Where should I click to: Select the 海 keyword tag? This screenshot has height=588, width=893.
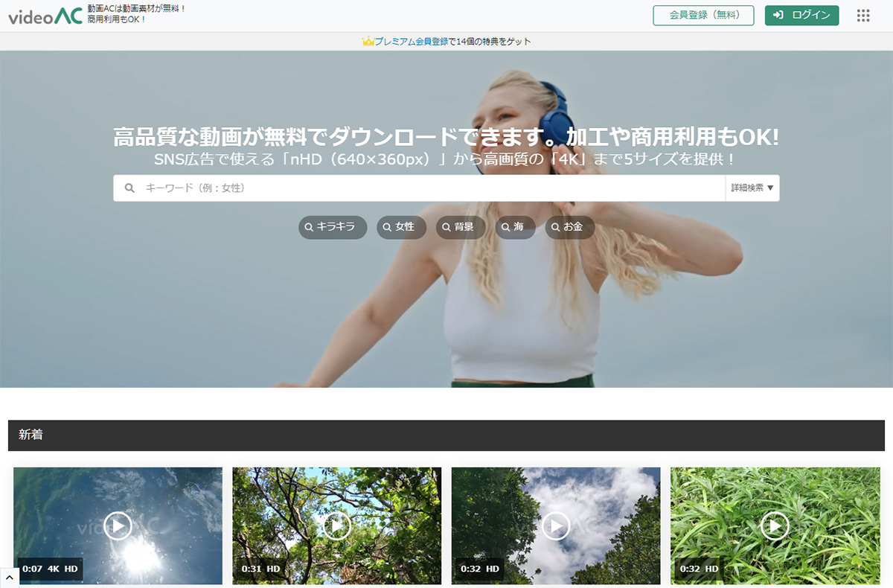(515, 227)
